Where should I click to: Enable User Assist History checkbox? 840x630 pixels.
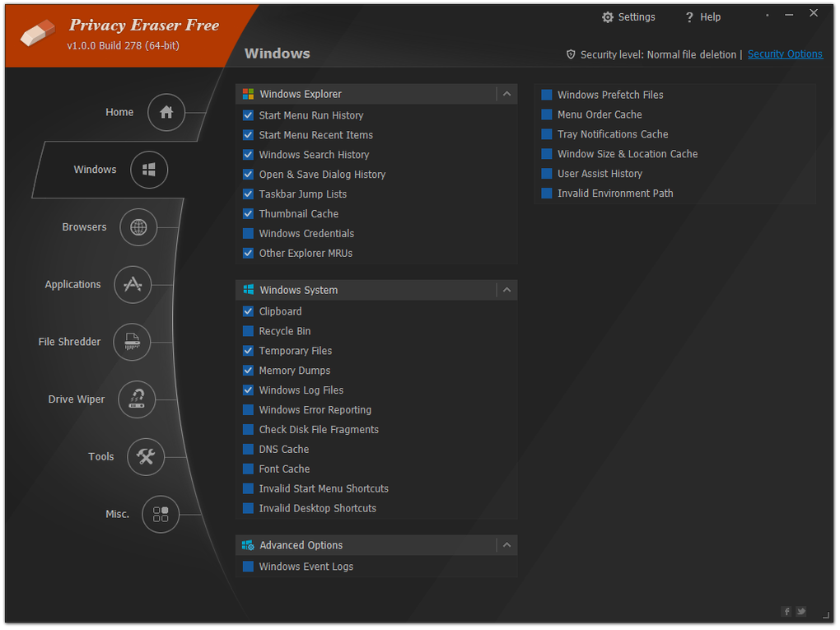[547, 174]
